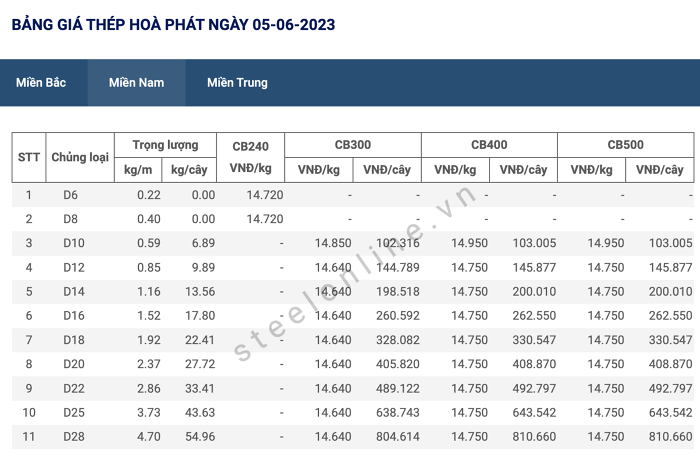Click the CB400 group header
The image size is (700, 460).
[x=489, y=145]
